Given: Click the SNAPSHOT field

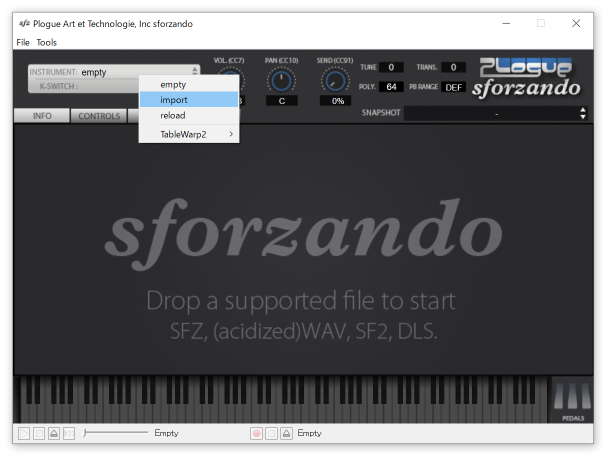Looking at the screenshot, I should (496, 113).
